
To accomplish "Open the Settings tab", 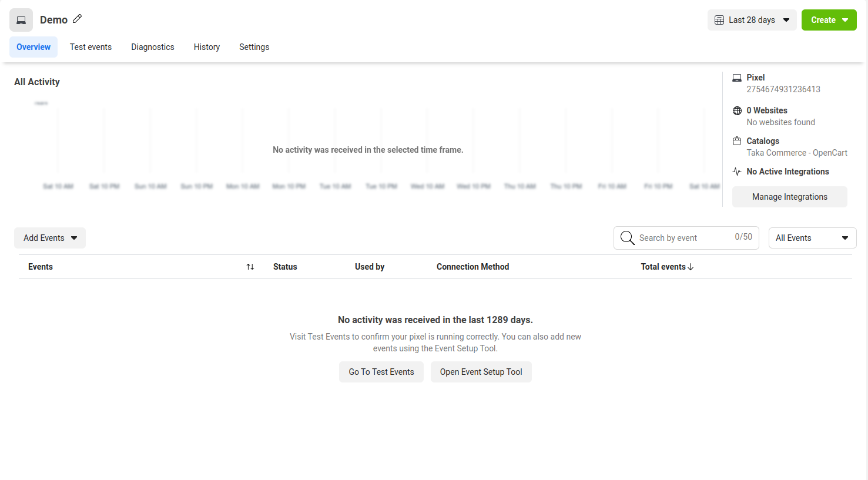I will click(x=254, y=47).
